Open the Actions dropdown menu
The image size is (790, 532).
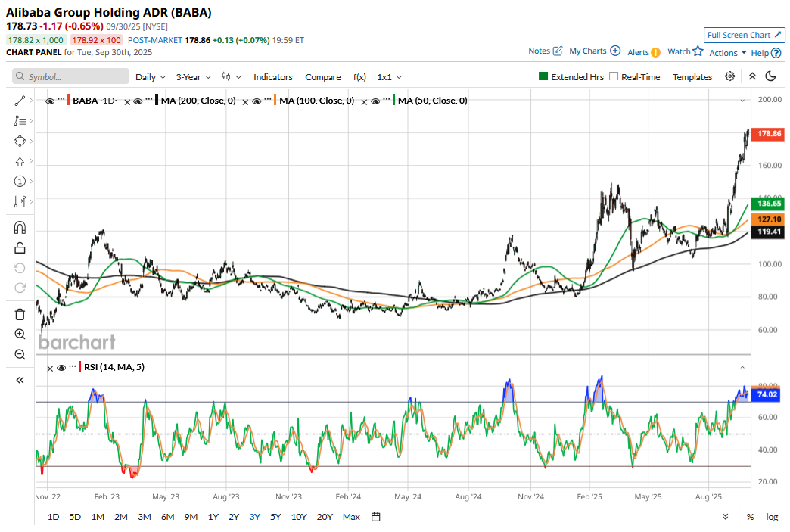728,52
